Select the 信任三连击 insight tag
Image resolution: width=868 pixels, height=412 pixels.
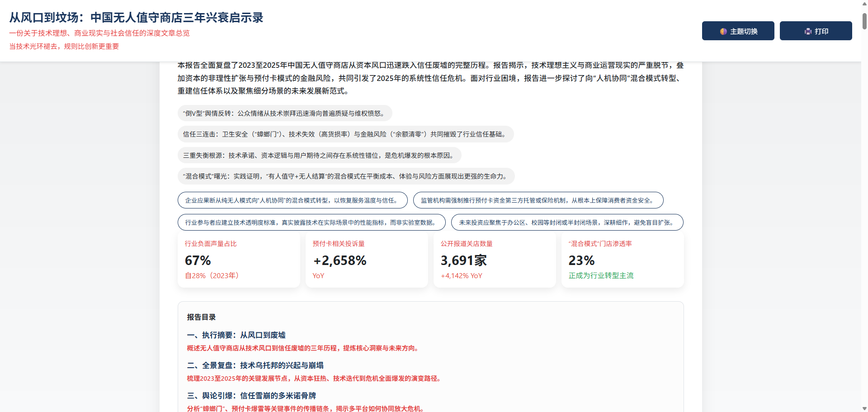pos(345,134)
